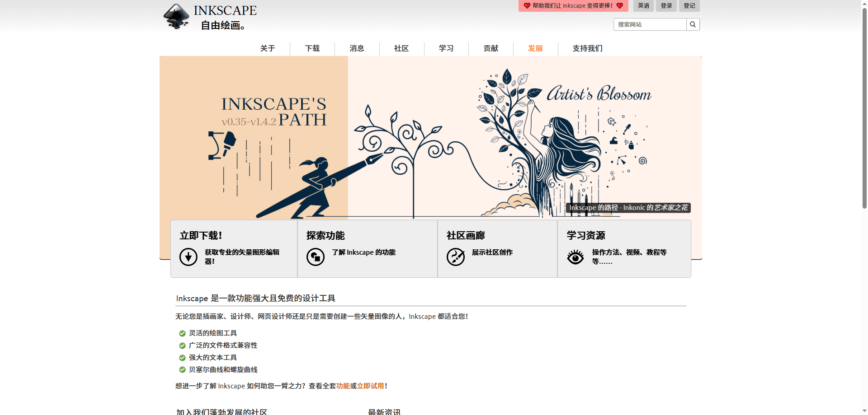Open the 英语 language selector
868x415 pixels.
643,6
